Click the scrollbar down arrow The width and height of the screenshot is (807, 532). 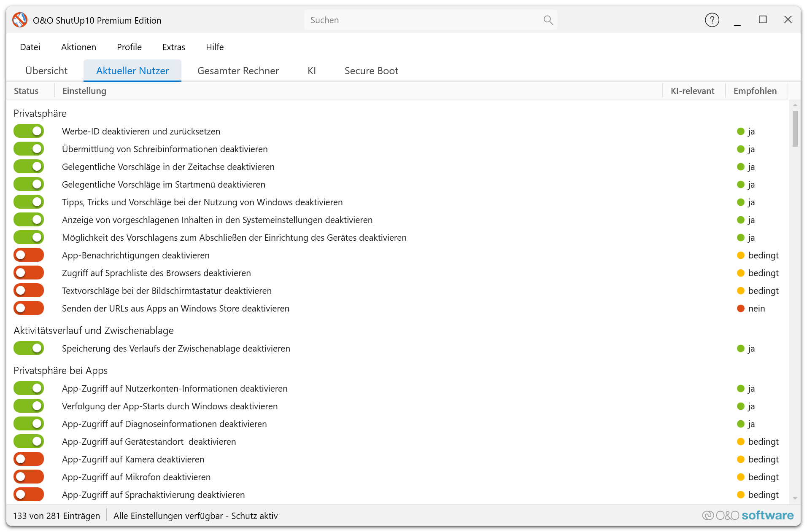pos(795,498)
